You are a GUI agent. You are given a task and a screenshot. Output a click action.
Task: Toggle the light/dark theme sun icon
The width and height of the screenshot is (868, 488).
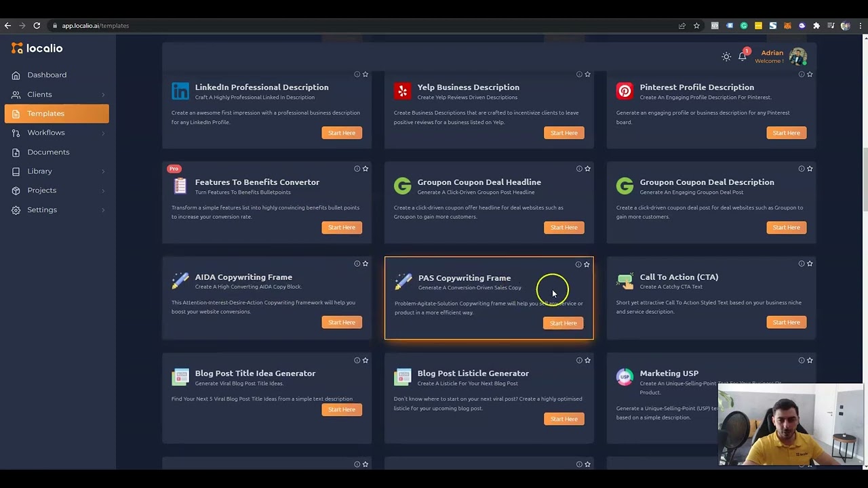[726, 56]
